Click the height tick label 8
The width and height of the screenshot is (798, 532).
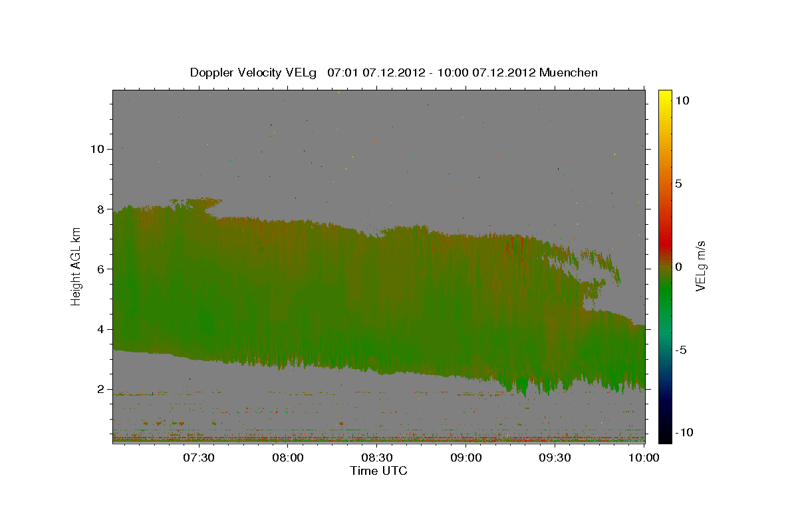click(100, 209)
